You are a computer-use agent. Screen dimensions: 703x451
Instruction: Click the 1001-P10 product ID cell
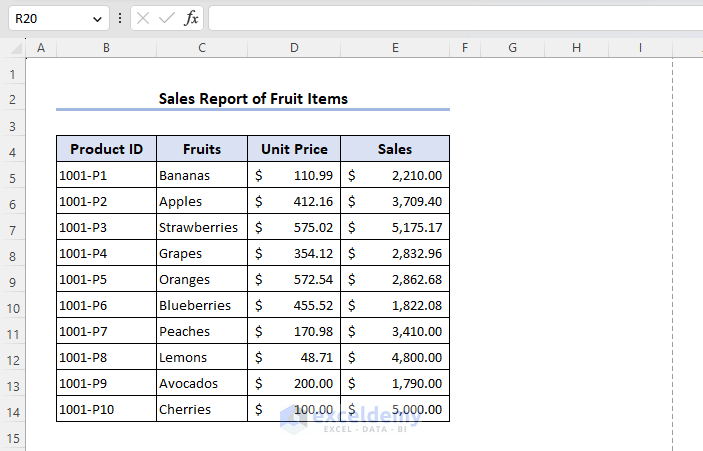[x=106, y=409]
